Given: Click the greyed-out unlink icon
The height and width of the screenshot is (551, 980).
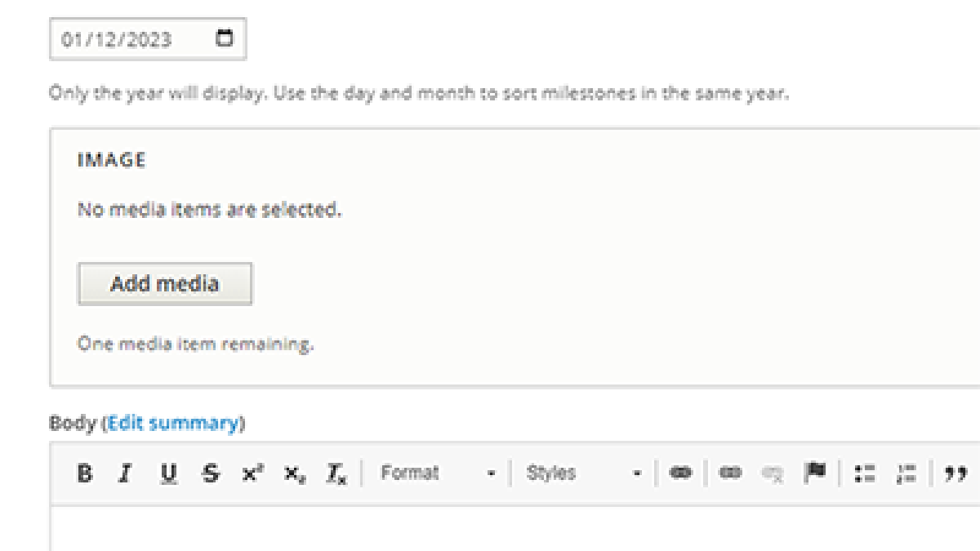Looking at the screenshot, I should point(772,473).
